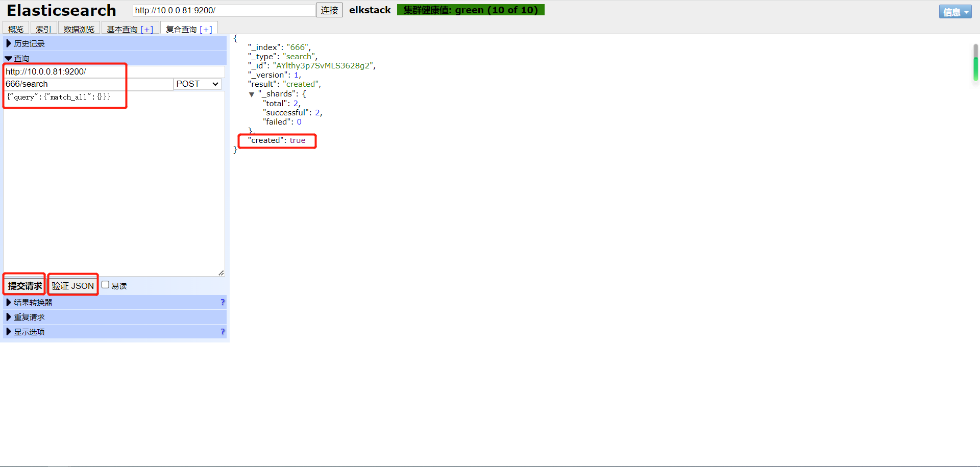The image size is (980, 467).
Task: Click the "_type": "search" result line
Action: (283, 57)
